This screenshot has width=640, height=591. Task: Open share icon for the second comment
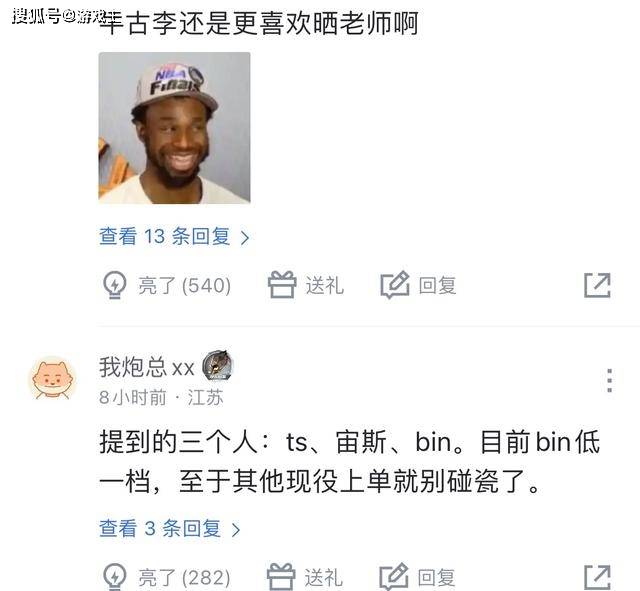pos(597,578)
